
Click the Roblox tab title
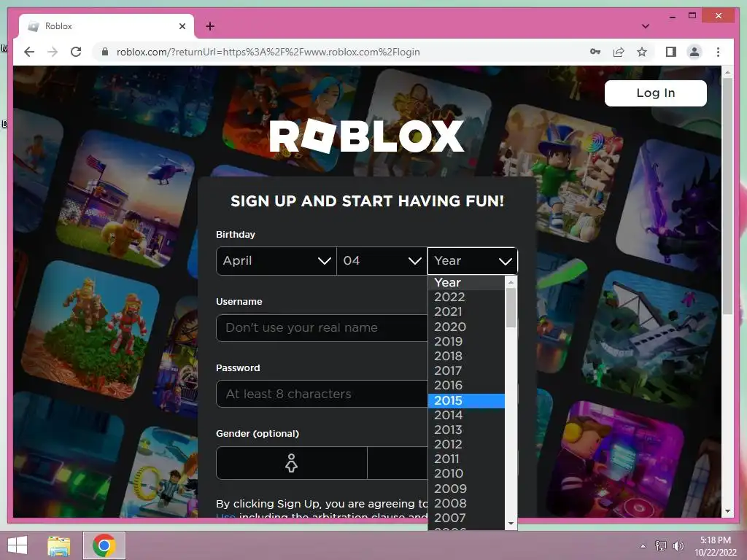tap(58, 26)
